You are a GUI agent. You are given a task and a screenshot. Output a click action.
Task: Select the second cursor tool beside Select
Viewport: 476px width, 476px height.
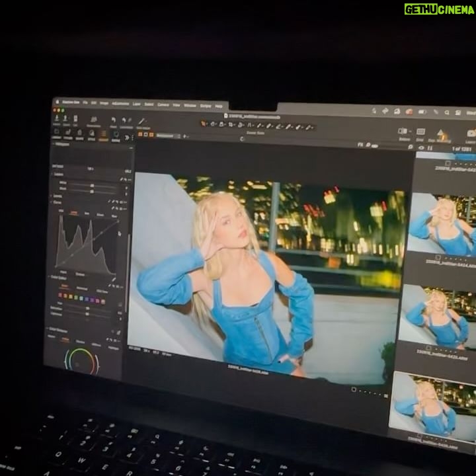(x=212, y=124)
